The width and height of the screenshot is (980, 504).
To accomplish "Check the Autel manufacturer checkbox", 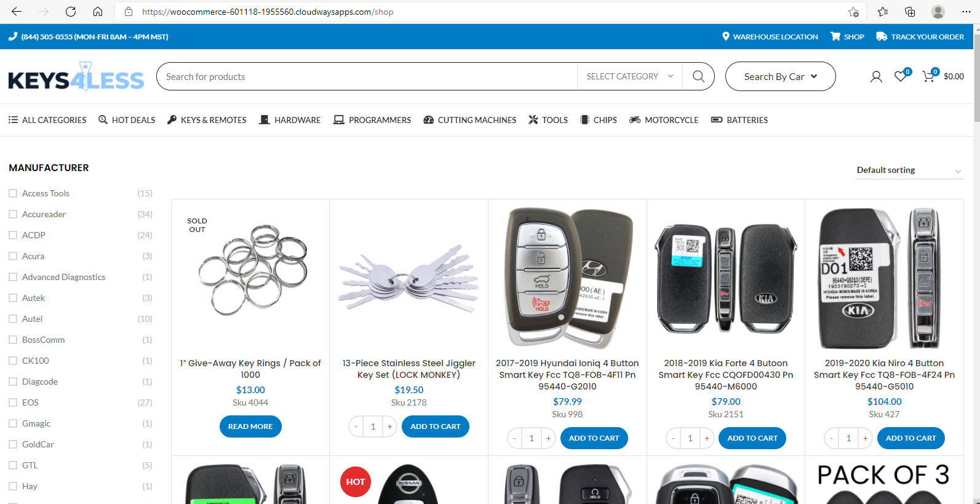I will pos(13,319).
